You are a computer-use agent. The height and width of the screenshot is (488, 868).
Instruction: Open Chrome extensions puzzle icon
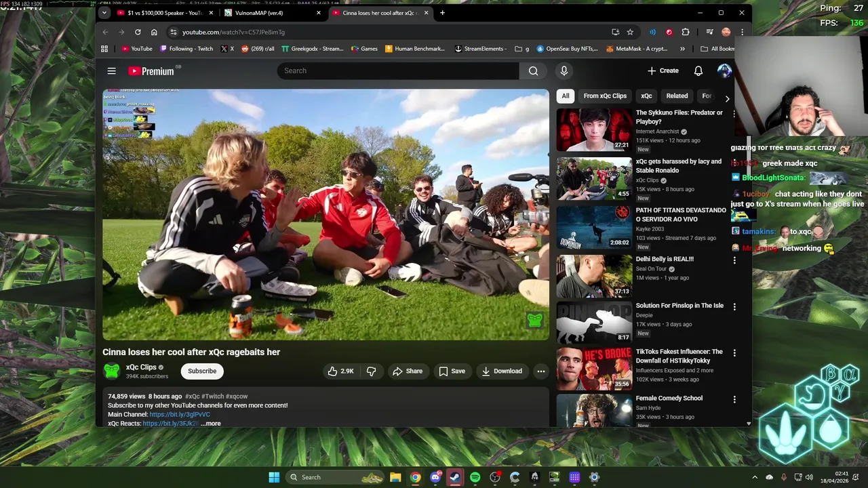tap(686, 32)
